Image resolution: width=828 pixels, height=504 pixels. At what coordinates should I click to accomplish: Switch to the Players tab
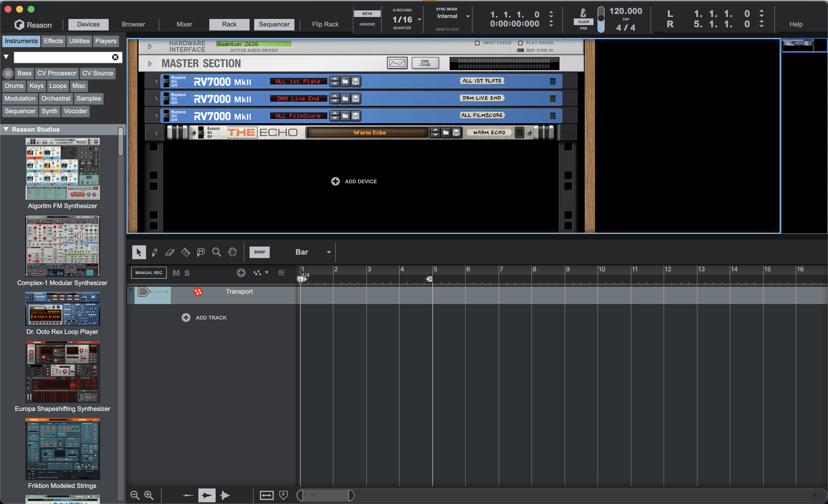[x=106, y=41]
